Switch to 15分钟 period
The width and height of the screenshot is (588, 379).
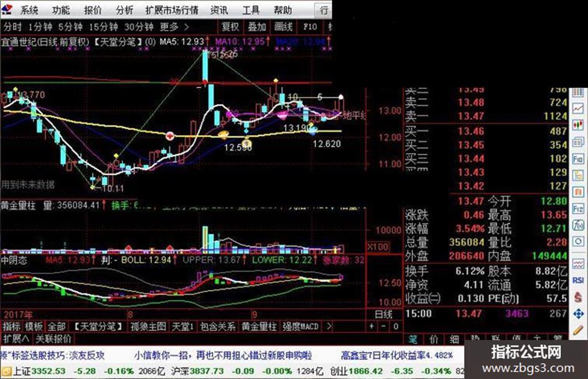pos(103,27)
